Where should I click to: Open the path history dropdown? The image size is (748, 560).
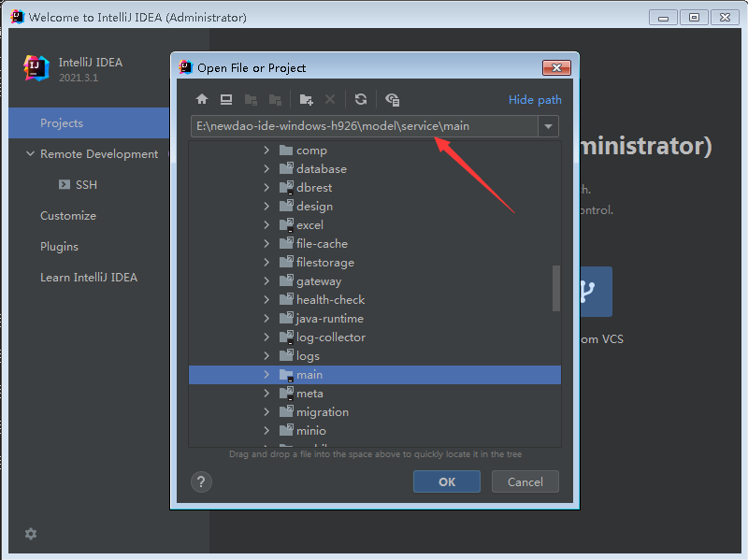548,126
